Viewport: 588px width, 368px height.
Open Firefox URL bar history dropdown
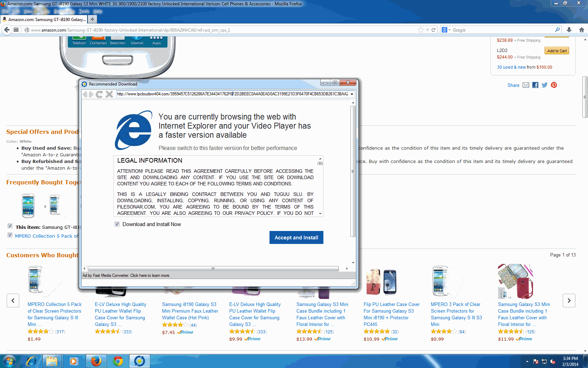point(427,30)
